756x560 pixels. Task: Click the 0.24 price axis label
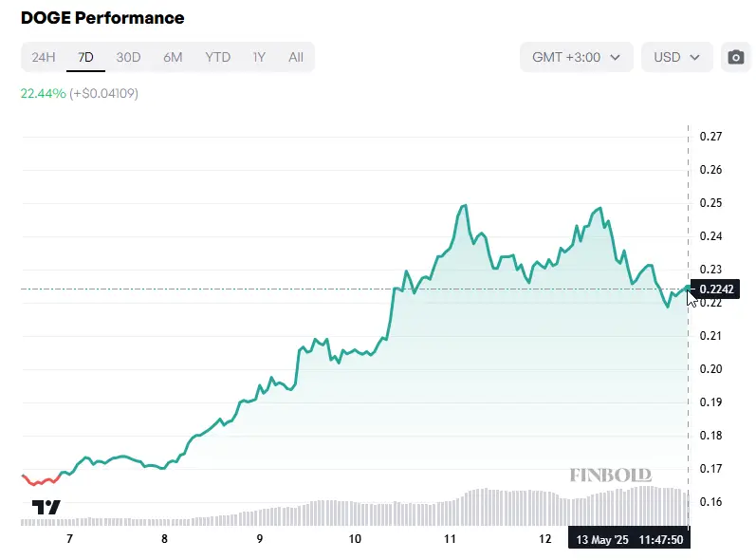[x=710, y=236]
